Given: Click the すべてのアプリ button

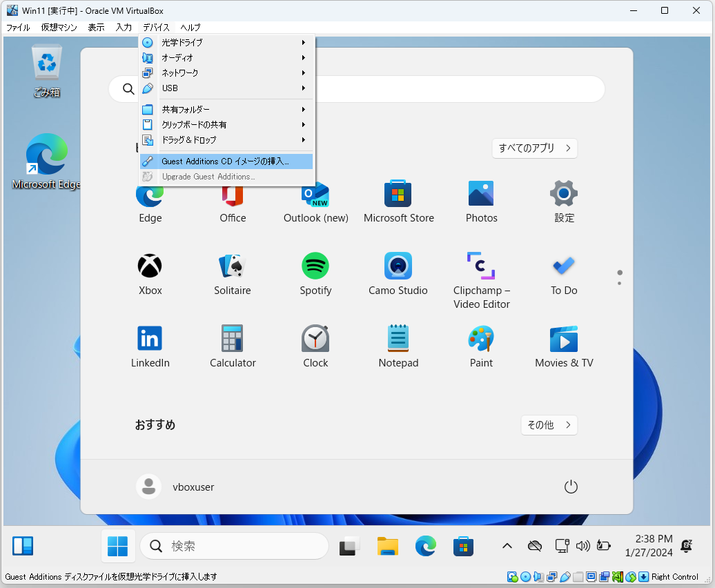Looking at the screenshot, I should (x=534, y=148).
